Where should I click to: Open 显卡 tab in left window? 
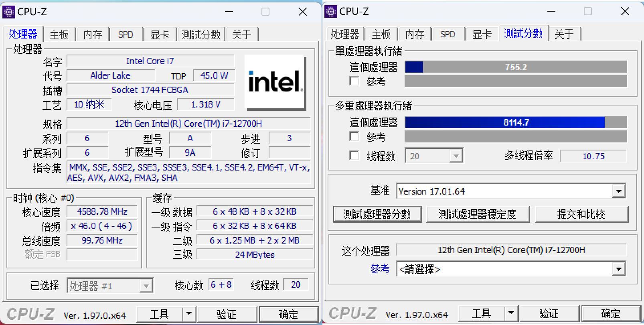pos(160,35)
